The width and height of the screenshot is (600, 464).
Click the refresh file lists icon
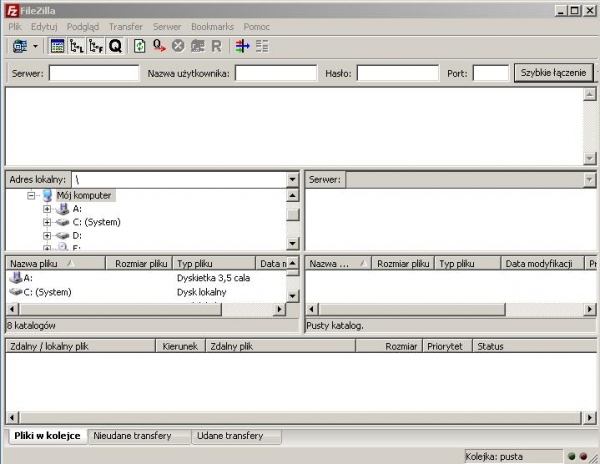(140, 46)
